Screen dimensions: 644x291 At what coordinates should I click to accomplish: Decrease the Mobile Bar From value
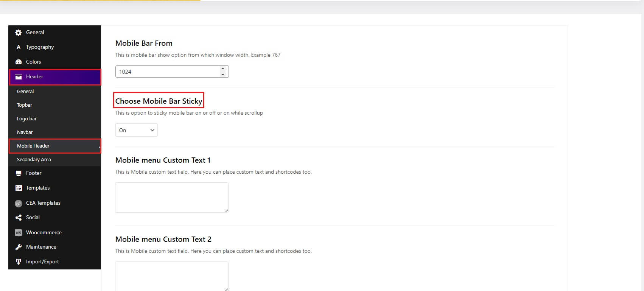point(223,74)
